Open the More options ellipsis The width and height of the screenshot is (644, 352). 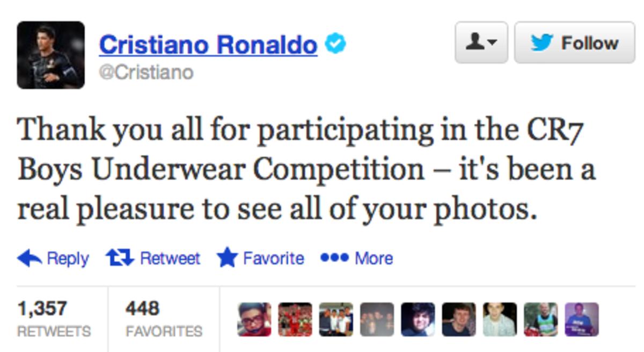click(x=356, y=258)
